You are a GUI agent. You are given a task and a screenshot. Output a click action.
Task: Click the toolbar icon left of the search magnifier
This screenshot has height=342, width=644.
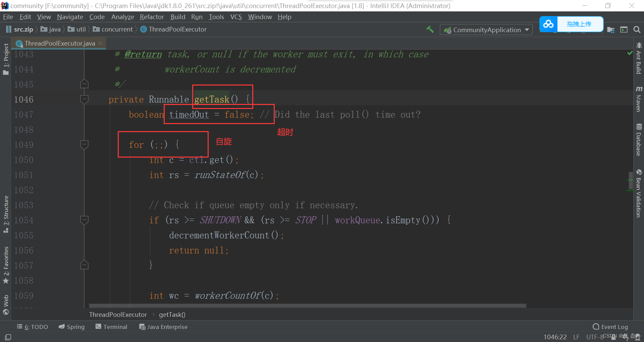tap(624, 30)
